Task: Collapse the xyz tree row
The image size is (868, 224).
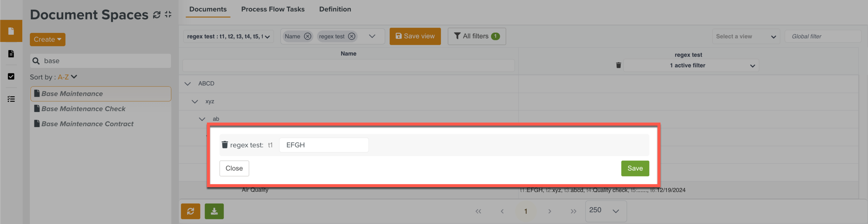Action: coord(195,102)
